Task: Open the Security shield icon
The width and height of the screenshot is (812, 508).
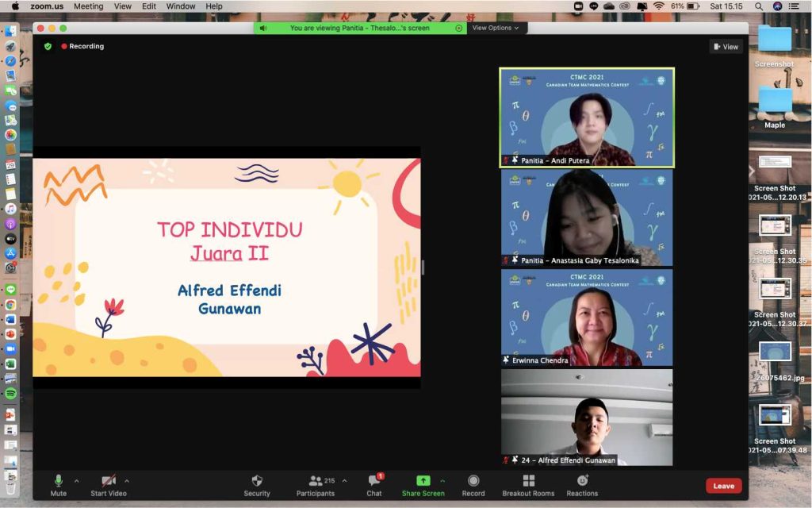Action: click(x=256, y=481)
